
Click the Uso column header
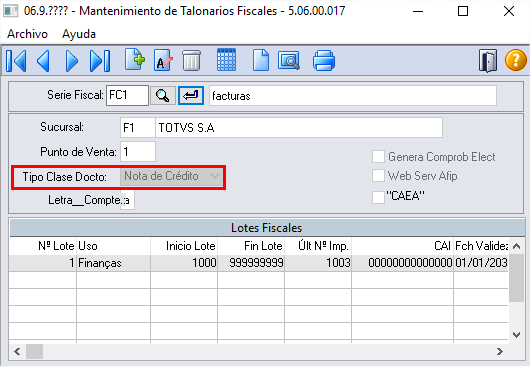(113, 246)
